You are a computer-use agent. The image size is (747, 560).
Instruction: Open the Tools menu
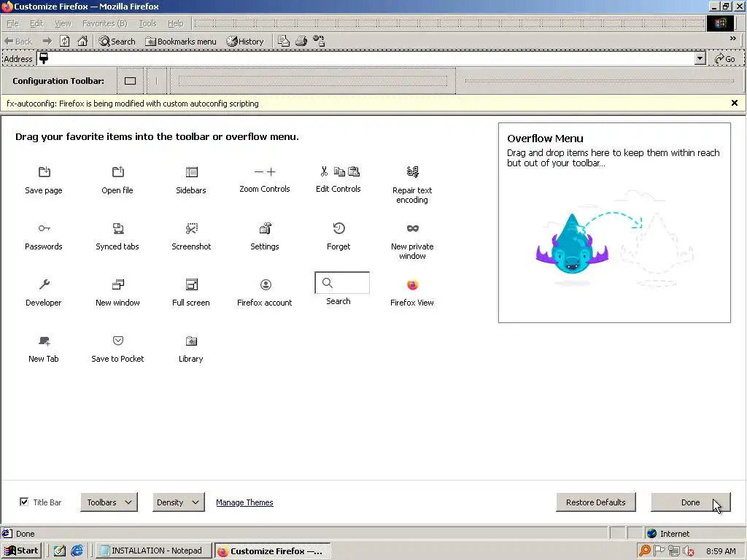tap(147, 23)
